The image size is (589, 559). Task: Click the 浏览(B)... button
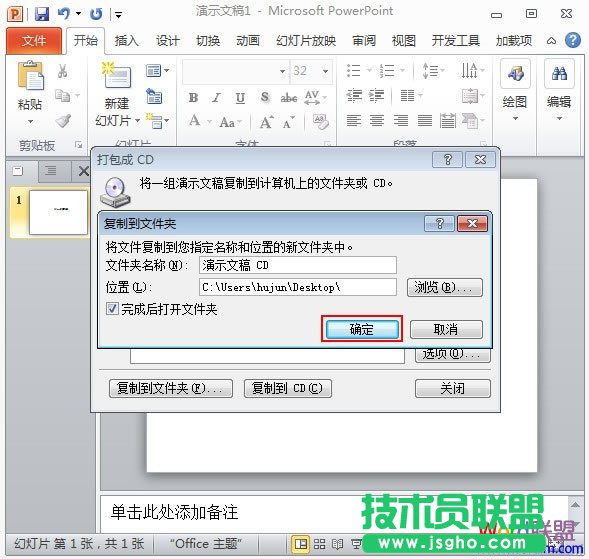(445, 288)
